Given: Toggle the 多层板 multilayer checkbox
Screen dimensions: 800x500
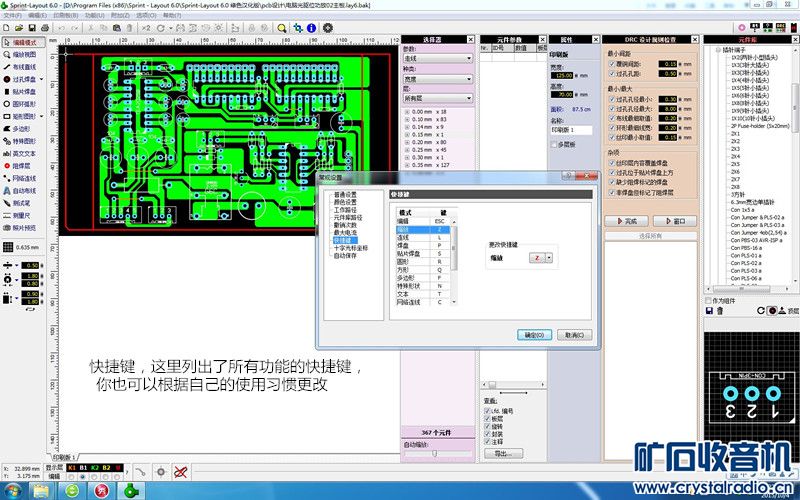Looking at the screenshot, I should point(554,144).
